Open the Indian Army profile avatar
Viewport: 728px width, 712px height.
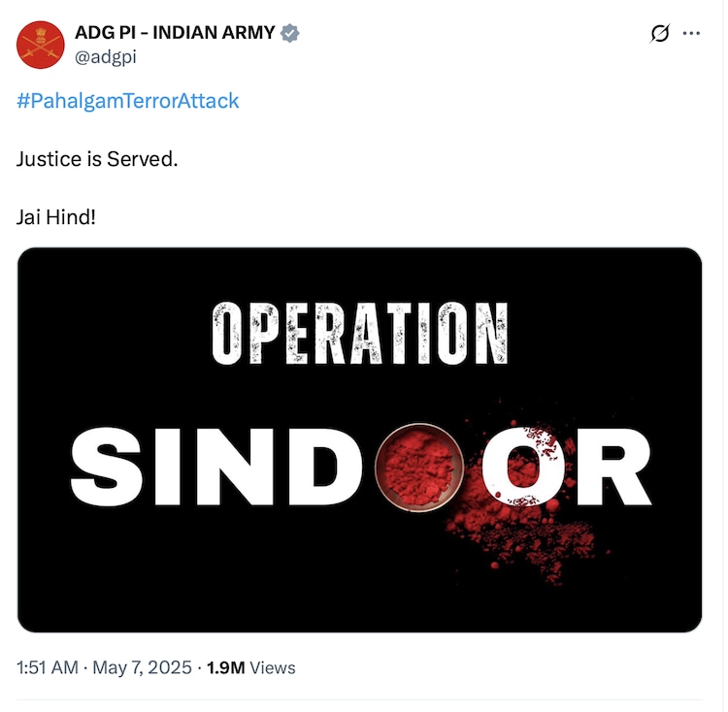41,45
